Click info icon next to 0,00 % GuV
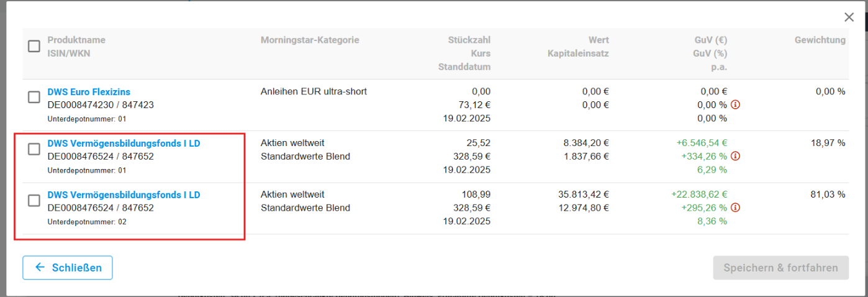The width and height of the screenshot is (868, 297). pyautogui.click(x=736, y=104)
